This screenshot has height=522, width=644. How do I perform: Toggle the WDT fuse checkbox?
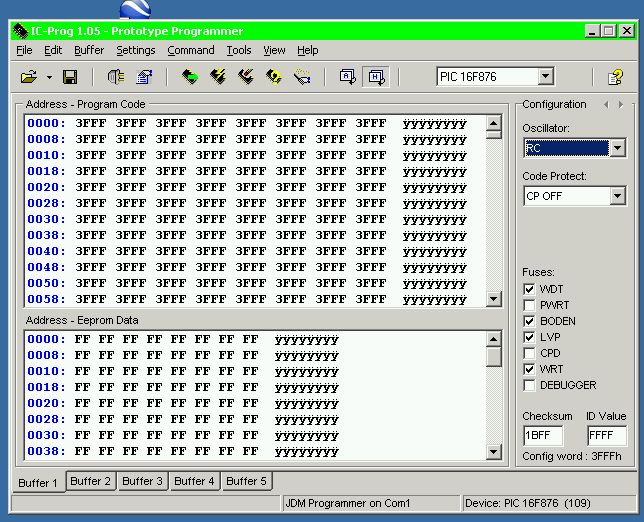pyautogui.click(x=529, y=289)
